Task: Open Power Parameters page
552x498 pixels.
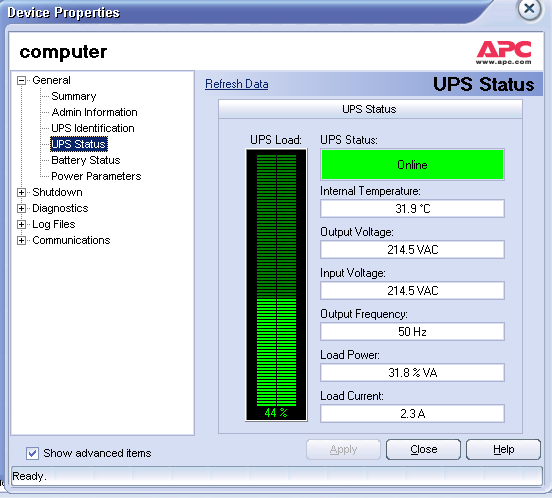Action: tap(96, 176)
